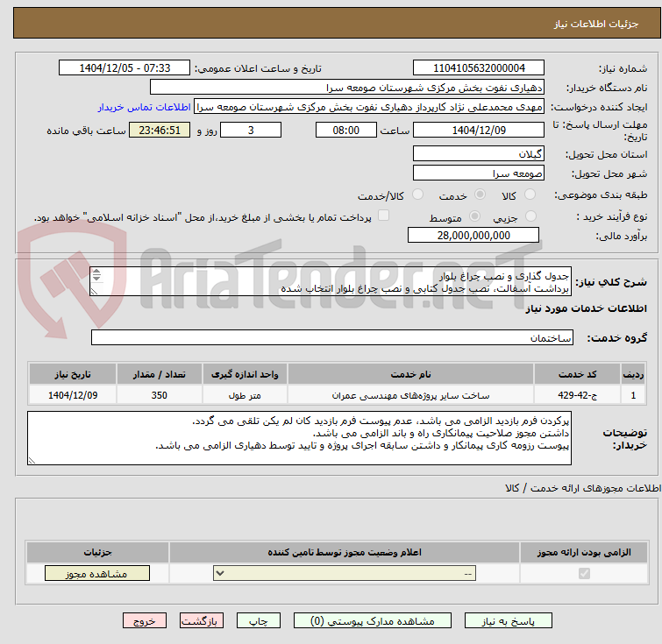Click the remaining days field '3'
The width and height of the screenshot is (662, 644).
(x=251, y=130)
